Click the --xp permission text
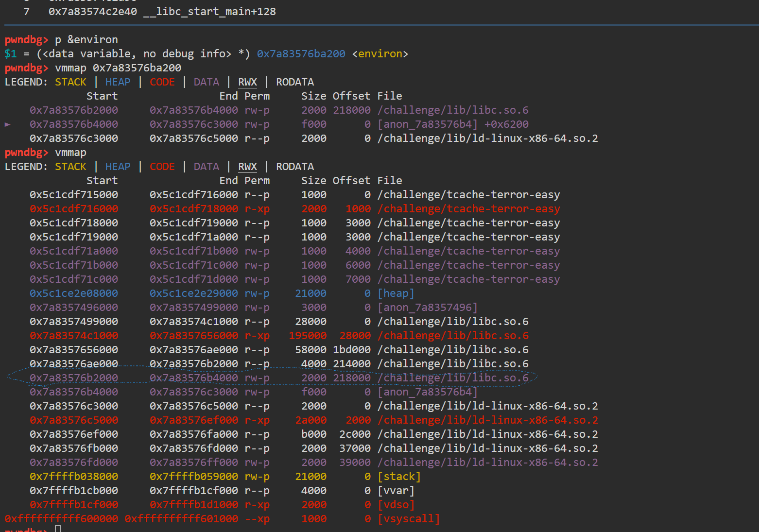The image size is (759, 532). point(257,518)
